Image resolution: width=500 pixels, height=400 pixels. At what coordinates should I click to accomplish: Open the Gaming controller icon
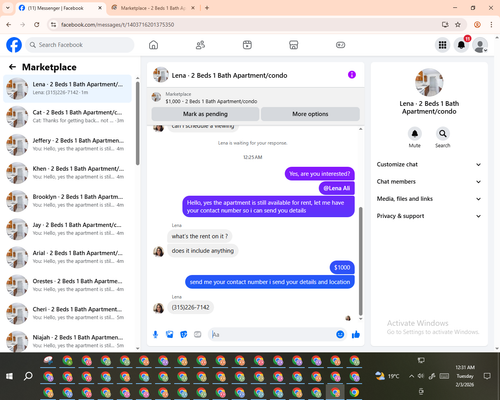pos(340,45)
